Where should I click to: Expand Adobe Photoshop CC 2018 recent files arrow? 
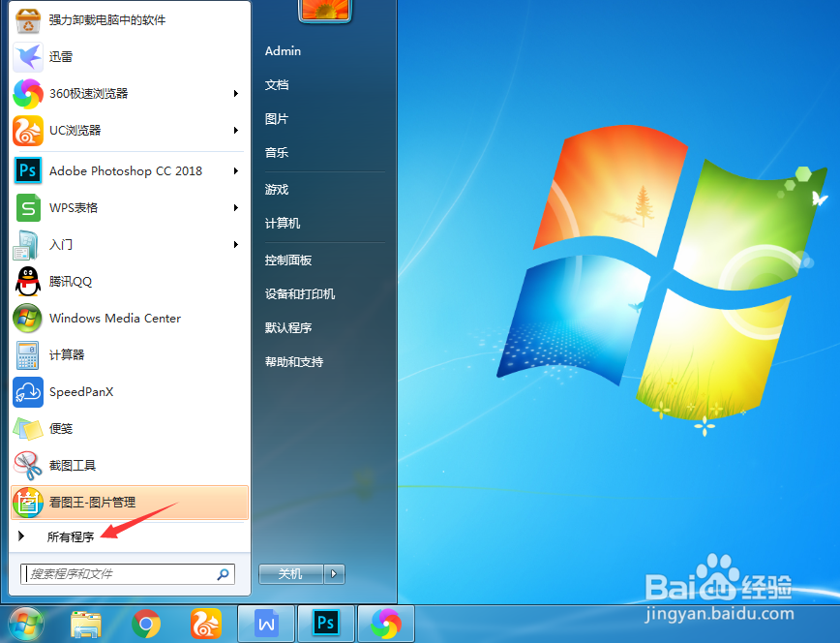(236, 171)
